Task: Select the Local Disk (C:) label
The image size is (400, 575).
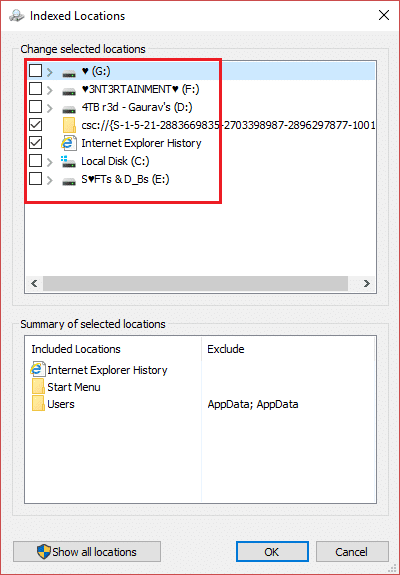Action: [115, 161]
